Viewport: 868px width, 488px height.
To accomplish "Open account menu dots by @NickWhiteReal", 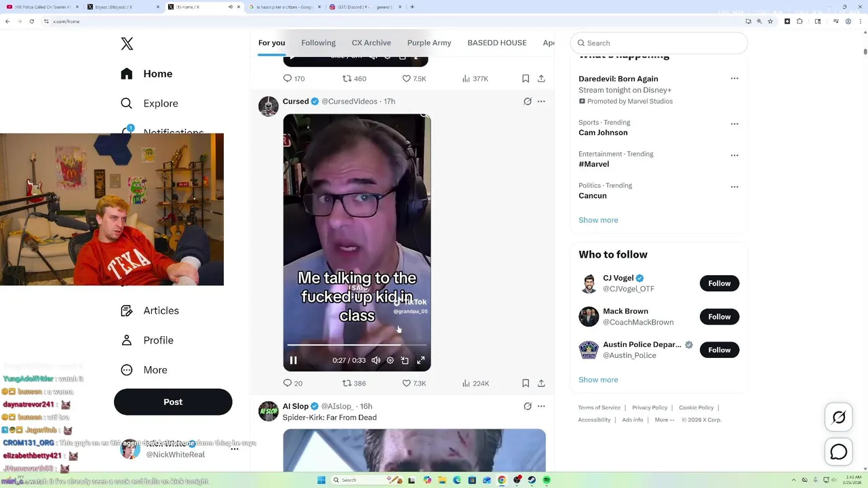I will (235, 449).
